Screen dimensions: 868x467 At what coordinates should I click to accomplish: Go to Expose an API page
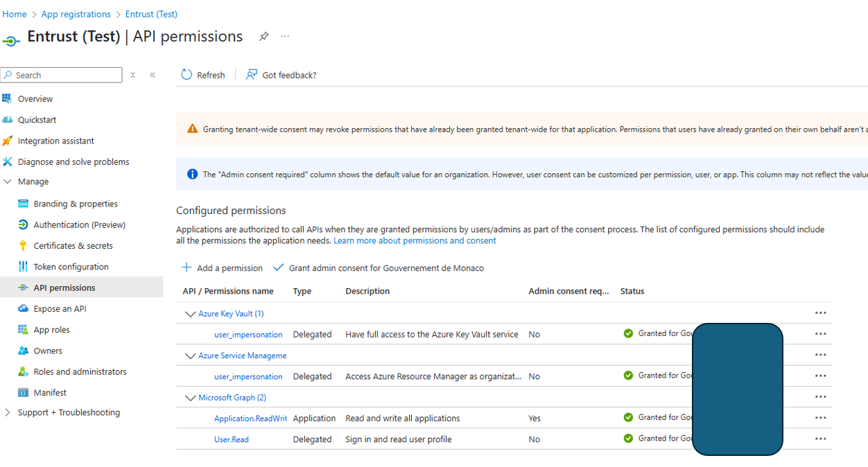(60, 309)
